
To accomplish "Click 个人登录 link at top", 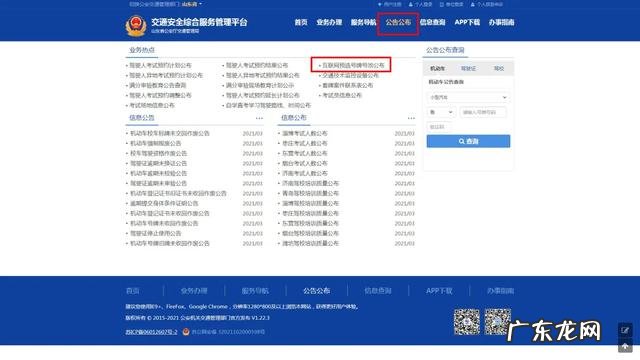I will click(420, 4).
